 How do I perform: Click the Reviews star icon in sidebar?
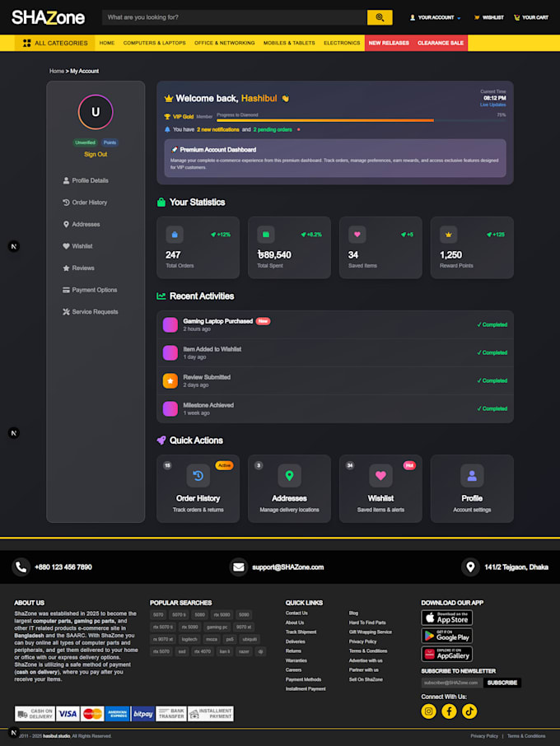pos(66,268)
